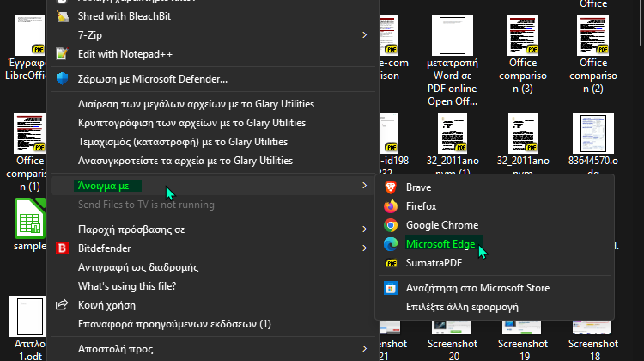Click the Microsoft Defender shield icon
Screen dimensions: 644x361
(x=62, y=78)
